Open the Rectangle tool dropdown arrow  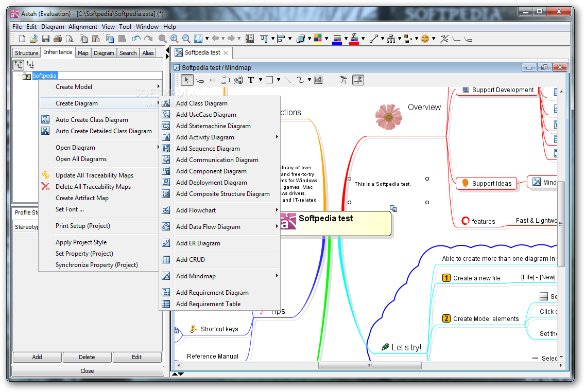coord(279,80)
